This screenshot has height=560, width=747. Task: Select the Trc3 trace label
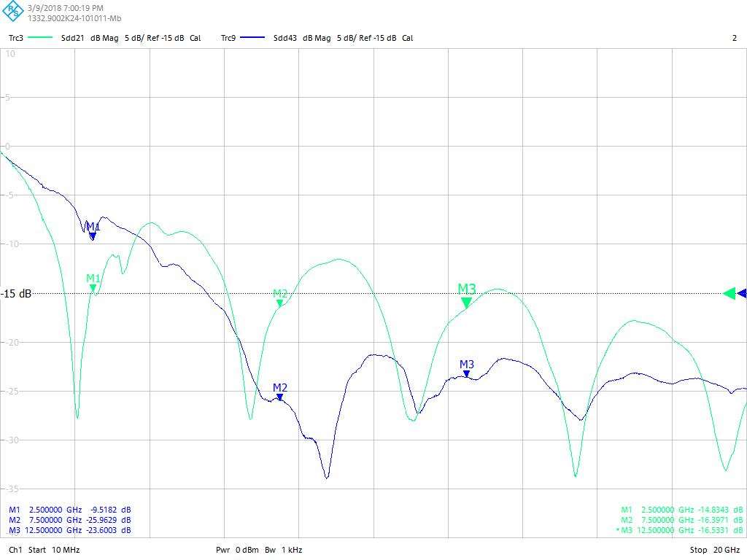16,38
